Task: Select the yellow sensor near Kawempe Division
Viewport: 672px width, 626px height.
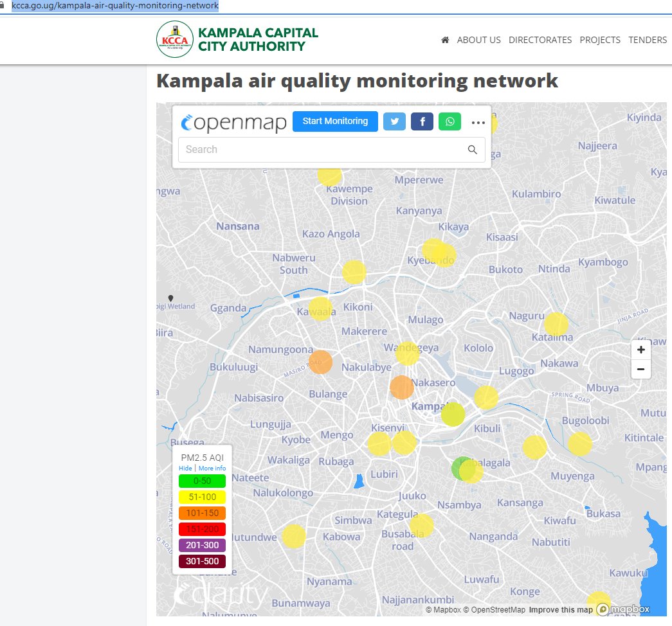Action: [x=330, y=176]
